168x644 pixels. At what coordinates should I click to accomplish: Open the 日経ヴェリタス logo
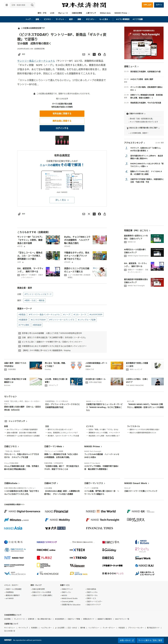click(136, 520)
